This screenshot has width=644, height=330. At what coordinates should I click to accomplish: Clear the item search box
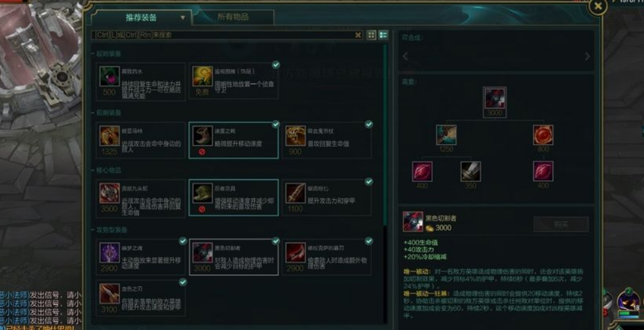click(358, 35)
